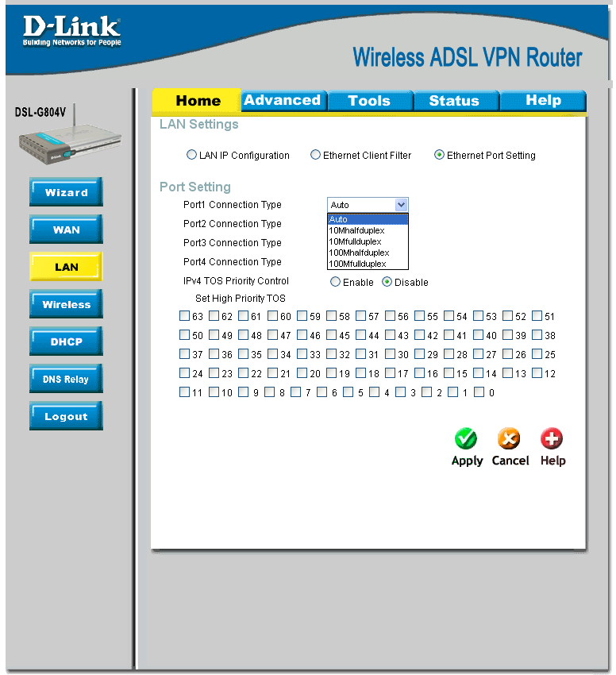This screenshot has height=675, width=616.
Task: Check the TOS priority 63 checkbox
Action: [x=184, y=316]
